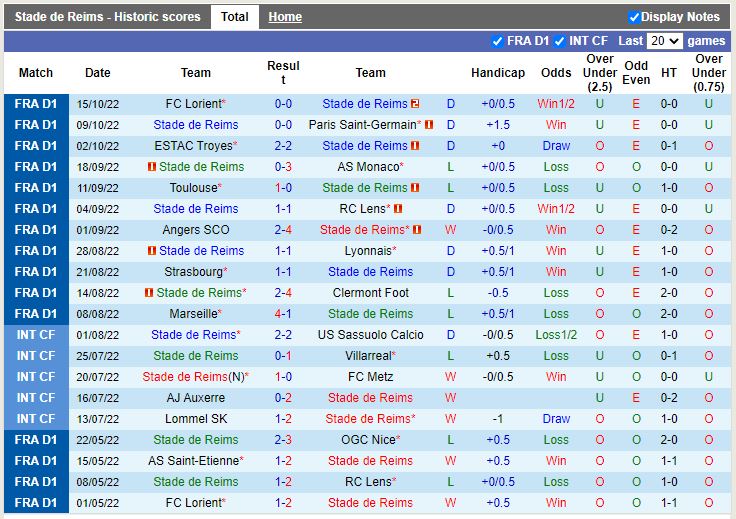Click the 4-1 result in Marseille row
Viewport: 736px width, 519px height.
pyautogui.click(x=283, y=314)
